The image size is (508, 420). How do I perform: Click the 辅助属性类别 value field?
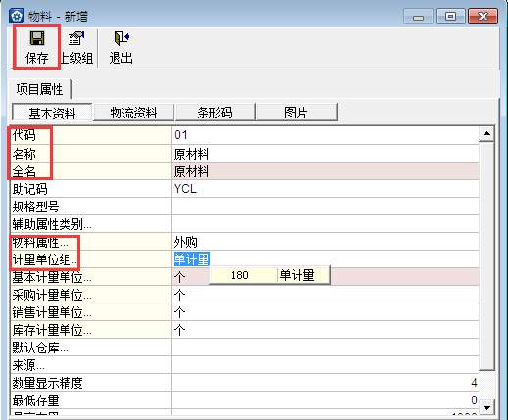325,224
